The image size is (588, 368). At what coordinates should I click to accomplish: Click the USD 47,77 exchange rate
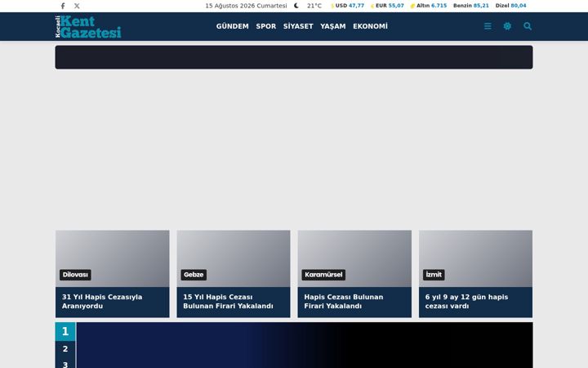pyautogui.click(x=347, y=6)
